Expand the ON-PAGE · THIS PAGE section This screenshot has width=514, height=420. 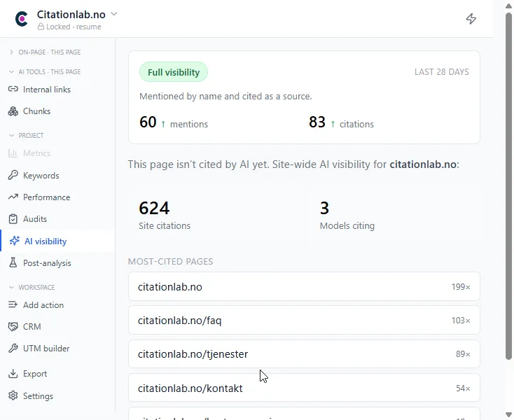(x=46, y=52)
